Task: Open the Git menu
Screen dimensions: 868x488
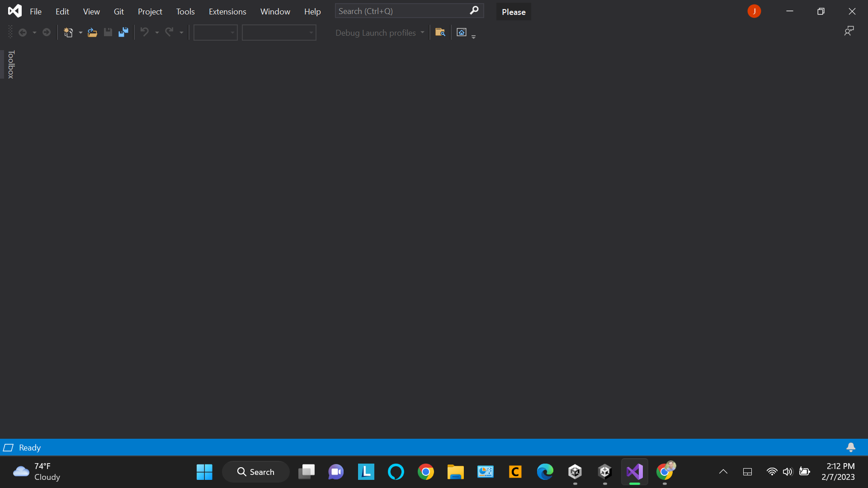Action: pyautogui.click(x=118, y=11)
